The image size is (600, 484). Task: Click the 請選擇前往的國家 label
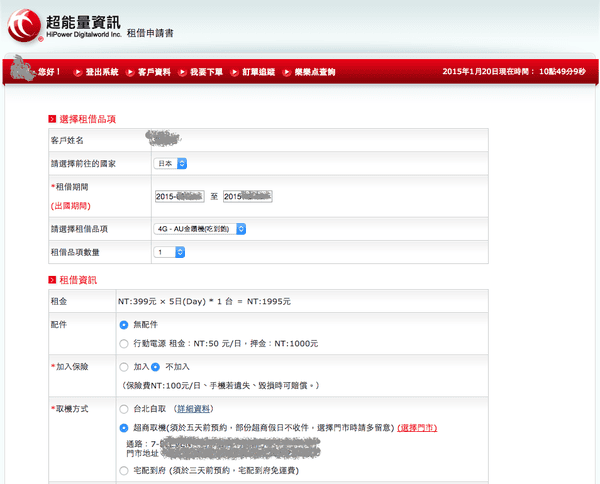(83, 164)
